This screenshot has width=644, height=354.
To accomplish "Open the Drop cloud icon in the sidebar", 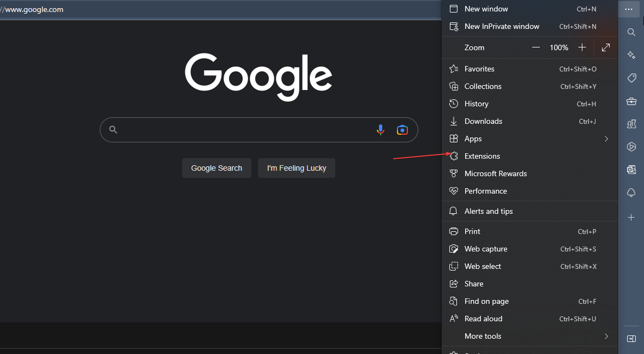I will [631, 193].
